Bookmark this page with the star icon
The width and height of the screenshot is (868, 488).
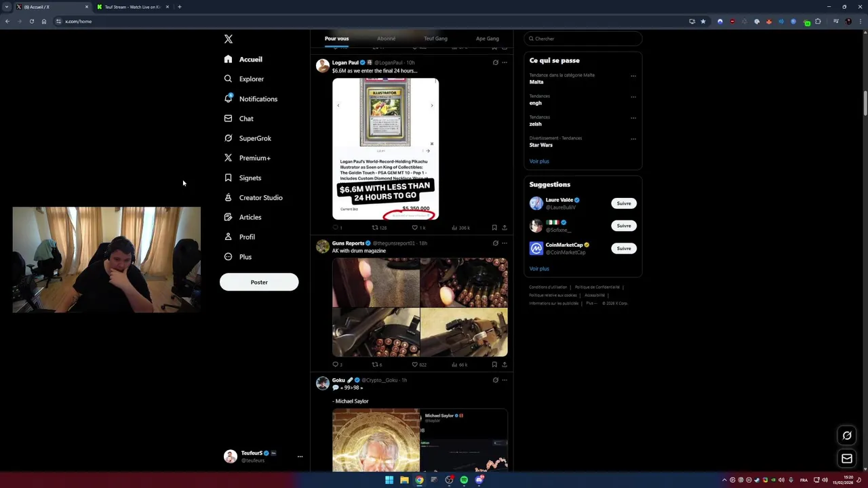click(703, 21)
